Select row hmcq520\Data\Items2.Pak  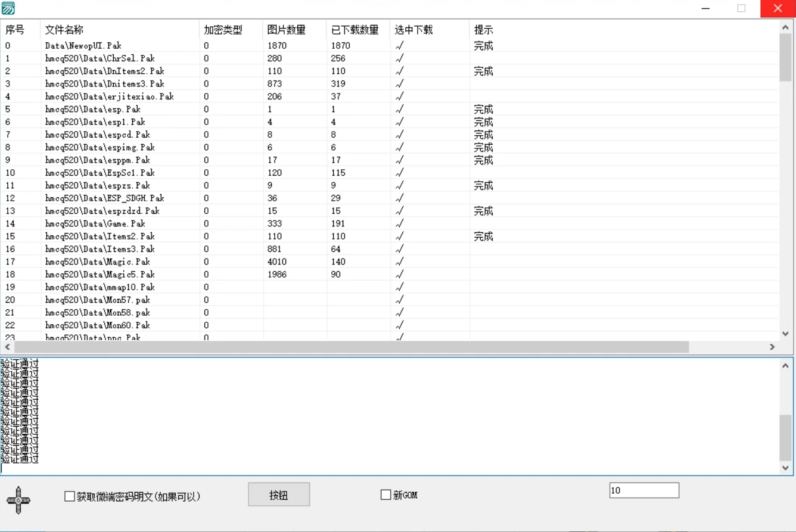(x=390, y=236)
